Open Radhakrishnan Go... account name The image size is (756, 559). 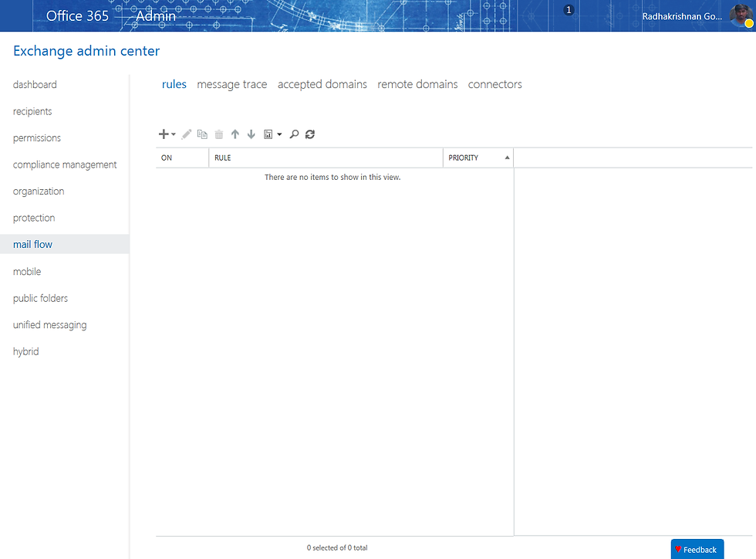[682, 16]
